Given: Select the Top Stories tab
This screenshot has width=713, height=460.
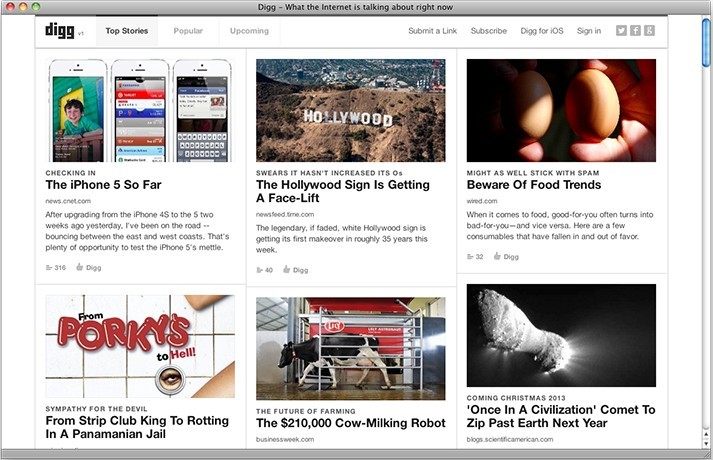Looking at the screenshot, I should (127, 31).
